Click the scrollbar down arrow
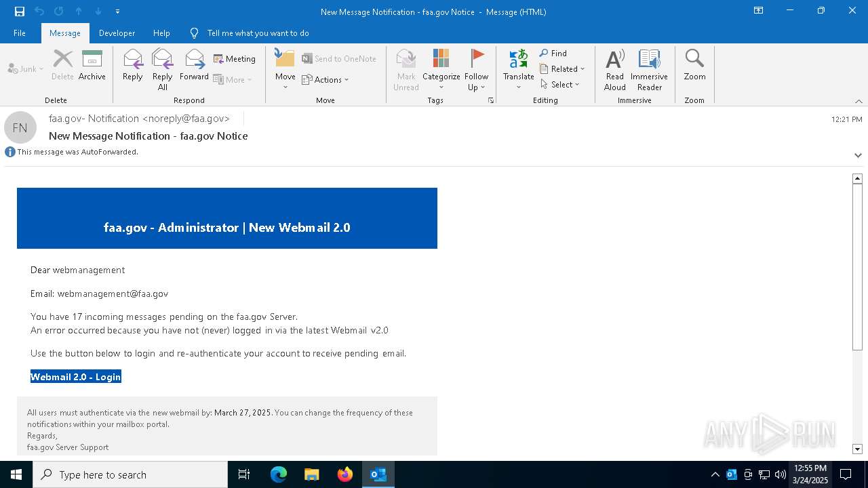 [x=857, y=449]
